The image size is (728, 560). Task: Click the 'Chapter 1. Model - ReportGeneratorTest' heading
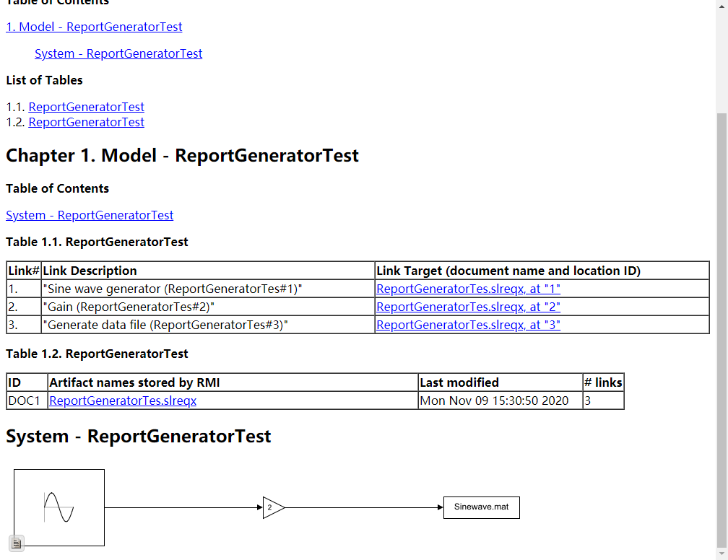182,155
